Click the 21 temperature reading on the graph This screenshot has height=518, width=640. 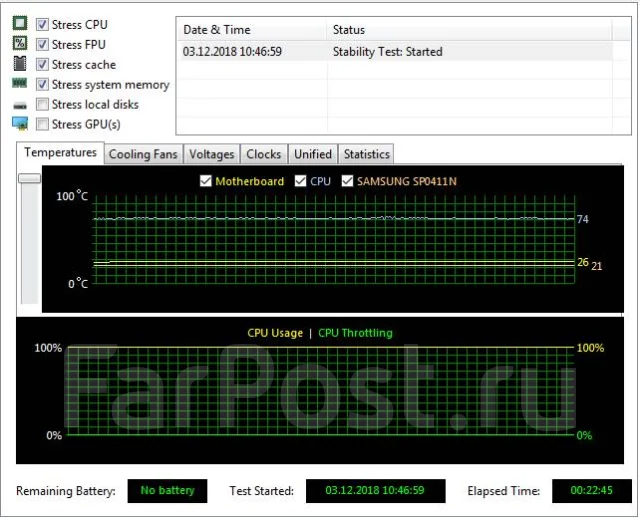tap(597, 266)
